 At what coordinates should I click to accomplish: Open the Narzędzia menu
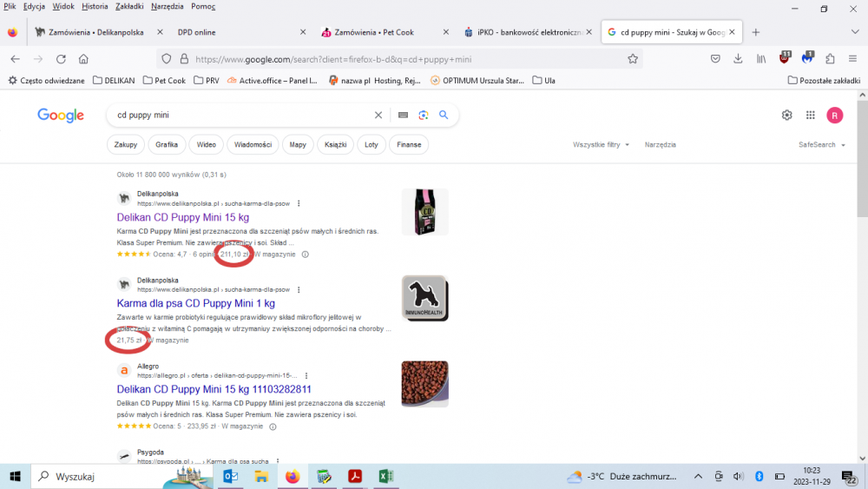(x=168, y=7)
